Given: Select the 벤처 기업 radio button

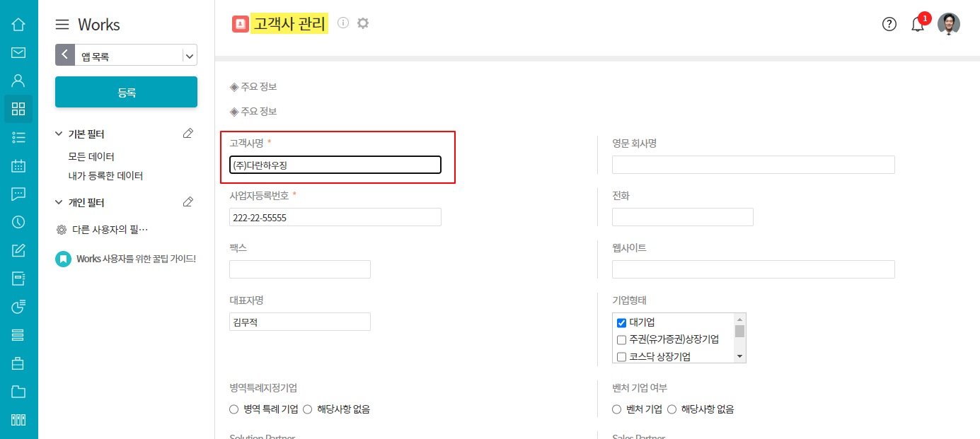Looking at the screenshot, I should (x=617, y=409).
